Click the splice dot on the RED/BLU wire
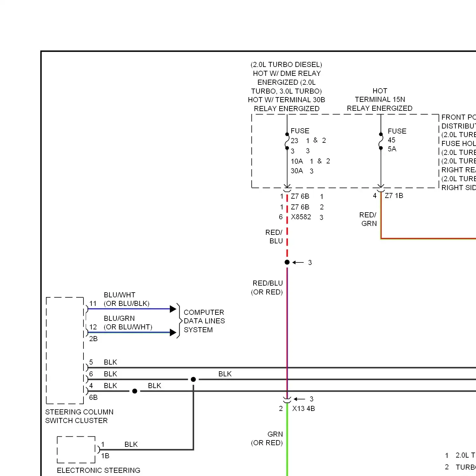This screenshot has height=476, width=476. point(287,262)
